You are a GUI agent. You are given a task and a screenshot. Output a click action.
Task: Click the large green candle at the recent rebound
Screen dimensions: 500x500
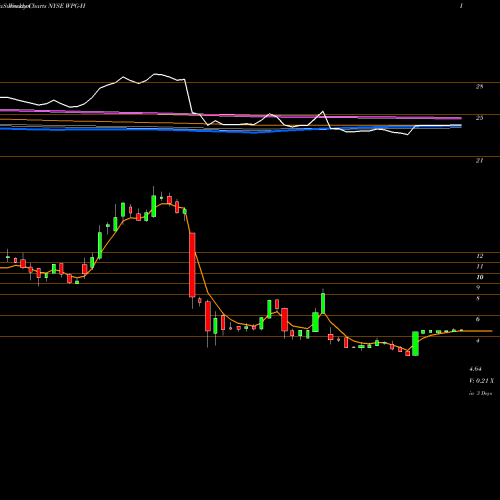(x=415, y=343)
